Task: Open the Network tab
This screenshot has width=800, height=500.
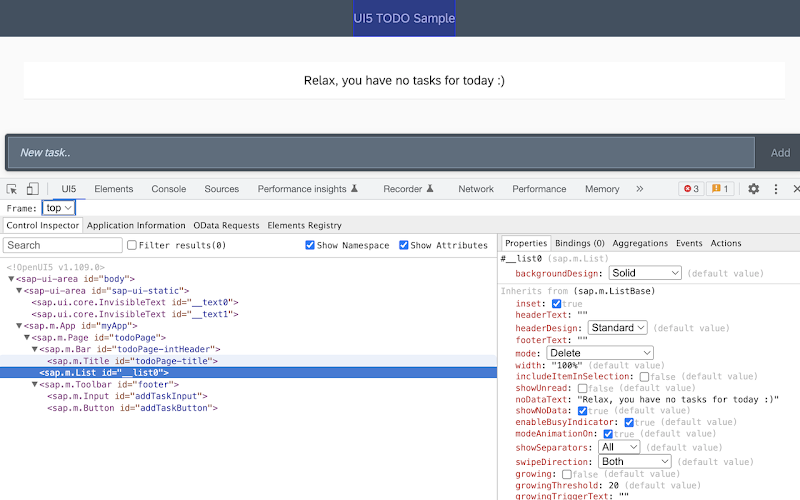Action: [476, 189]
